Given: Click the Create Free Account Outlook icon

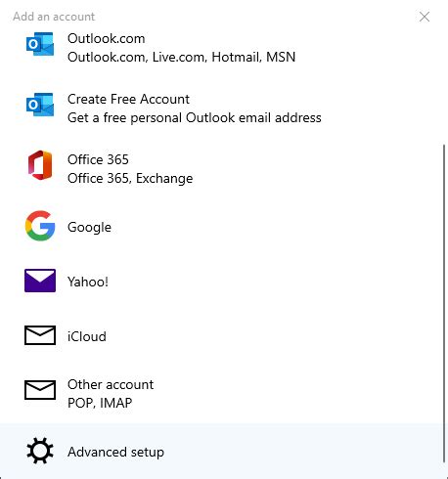Looking at the screenshot, I should point(40,105).
